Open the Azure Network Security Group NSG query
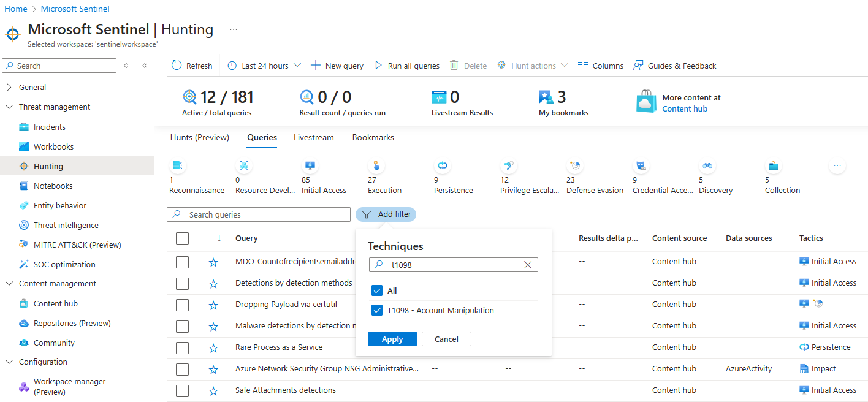Screen dimensions: 868x402 327,369
